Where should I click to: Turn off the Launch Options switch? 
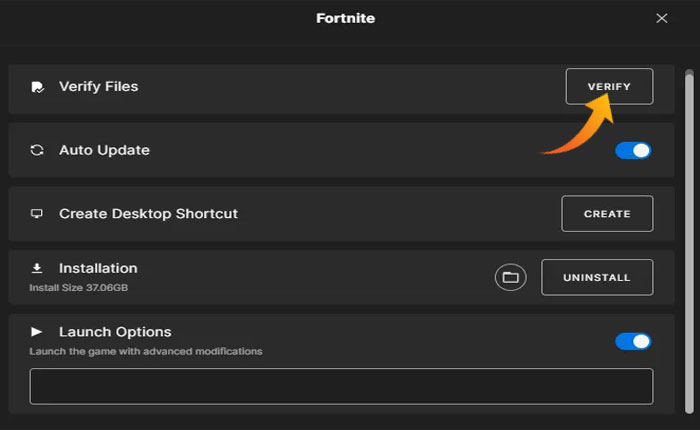[633, 341]
